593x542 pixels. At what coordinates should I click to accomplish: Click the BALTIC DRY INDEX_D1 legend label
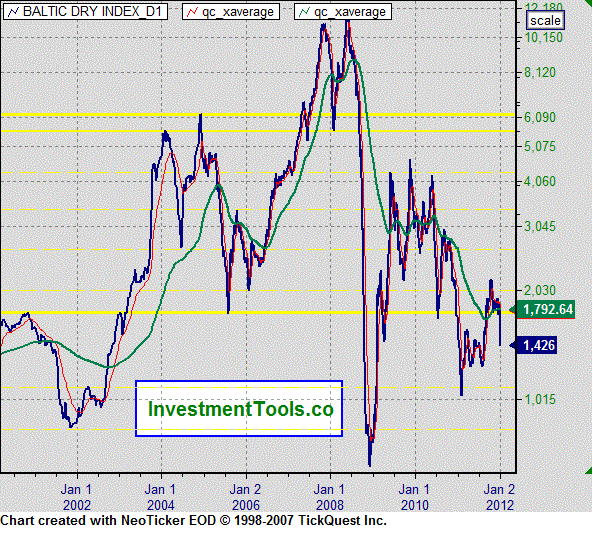[85, 11]
